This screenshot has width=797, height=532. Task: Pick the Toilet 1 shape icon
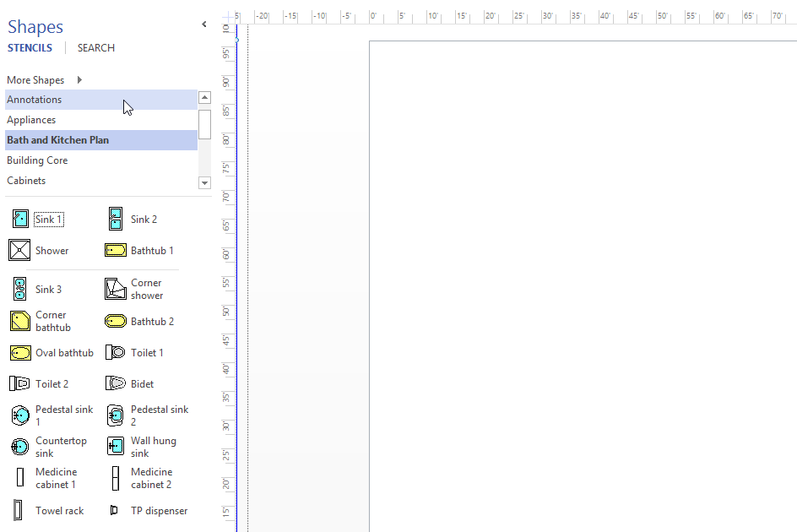point(115,352)
